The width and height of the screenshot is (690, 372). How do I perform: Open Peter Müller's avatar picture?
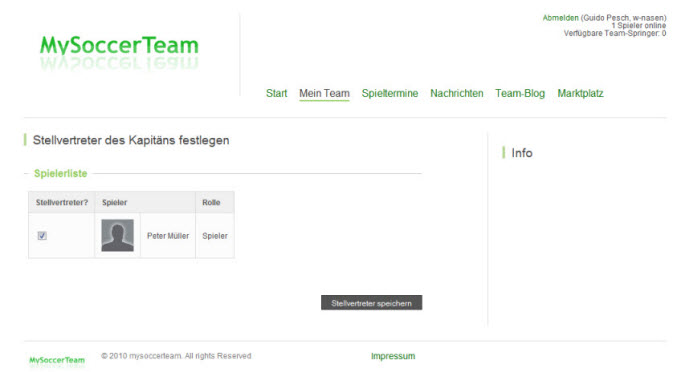tap(117, 236)
